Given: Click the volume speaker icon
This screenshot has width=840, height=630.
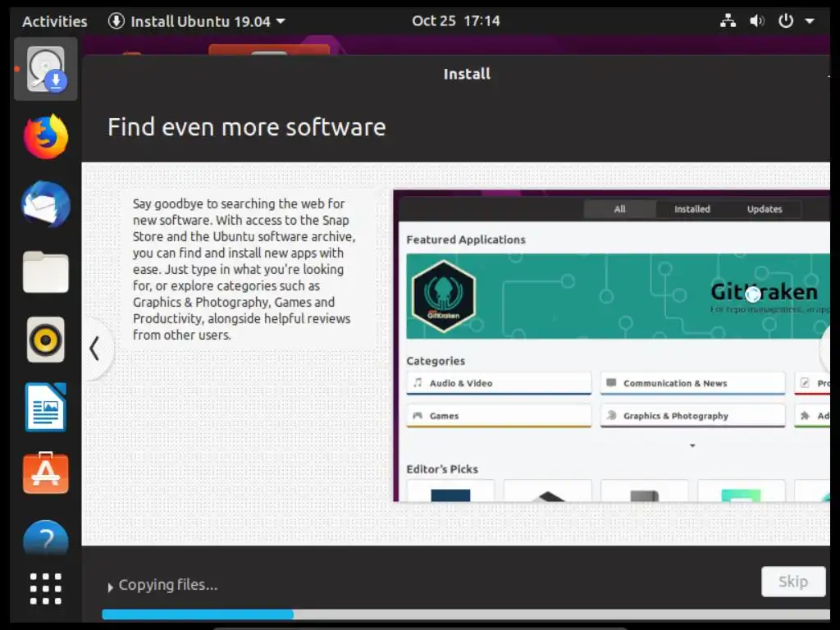Looking at the screenshot, I should (756, 21).
